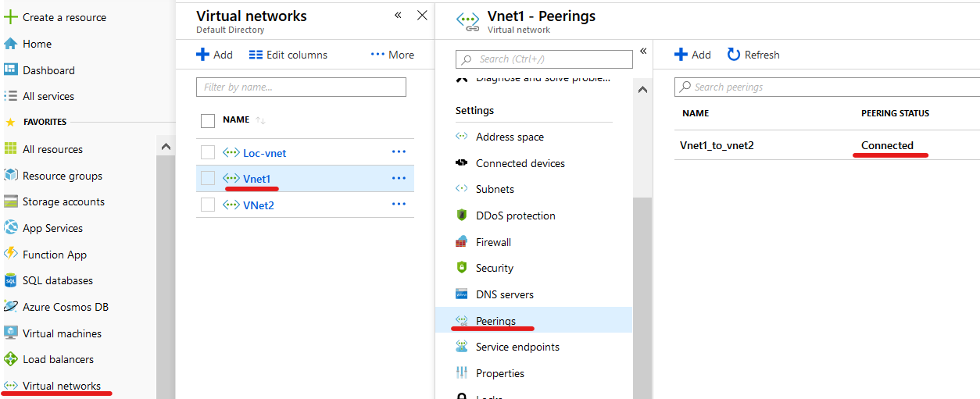Viewport: 980px width, 399px height.
Task: Click the App Services globe icon
Action: 11,228
